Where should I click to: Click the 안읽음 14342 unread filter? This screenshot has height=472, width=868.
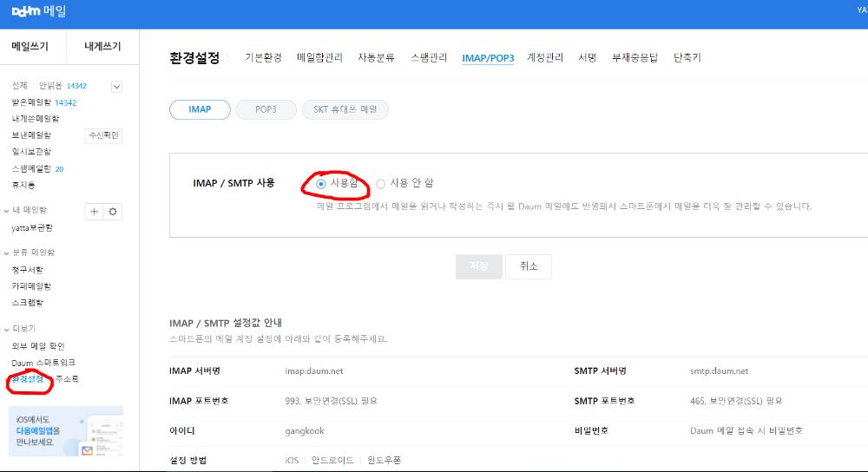tap(62, 86)
